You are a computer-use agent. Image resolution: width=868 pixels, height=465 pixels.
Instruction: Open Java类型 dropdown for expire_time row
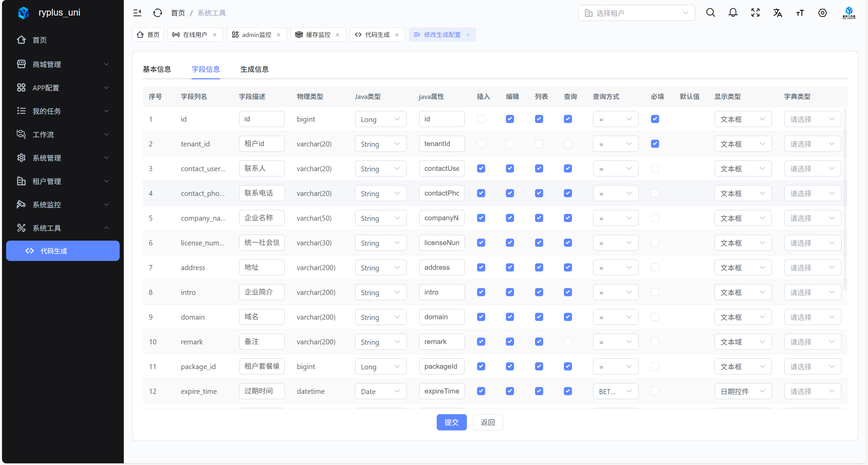[x=380, y=391]
